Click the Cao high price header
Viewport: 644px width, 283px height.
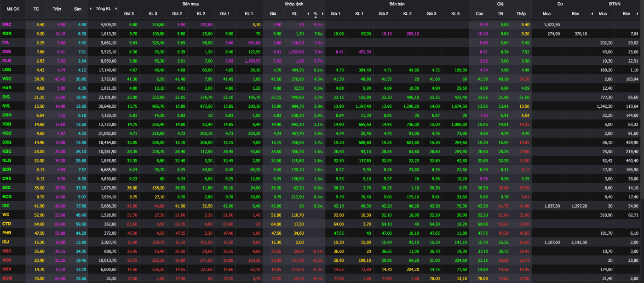click(x=479, y=14)
